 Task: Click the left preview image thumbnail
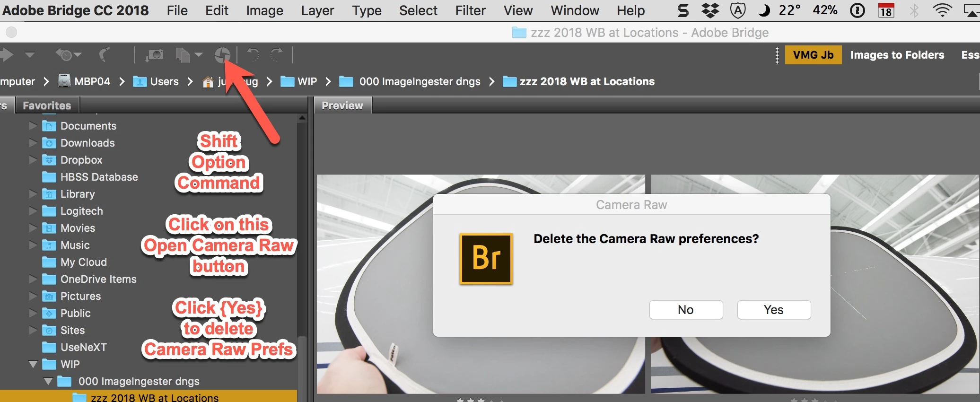[481, 284]
